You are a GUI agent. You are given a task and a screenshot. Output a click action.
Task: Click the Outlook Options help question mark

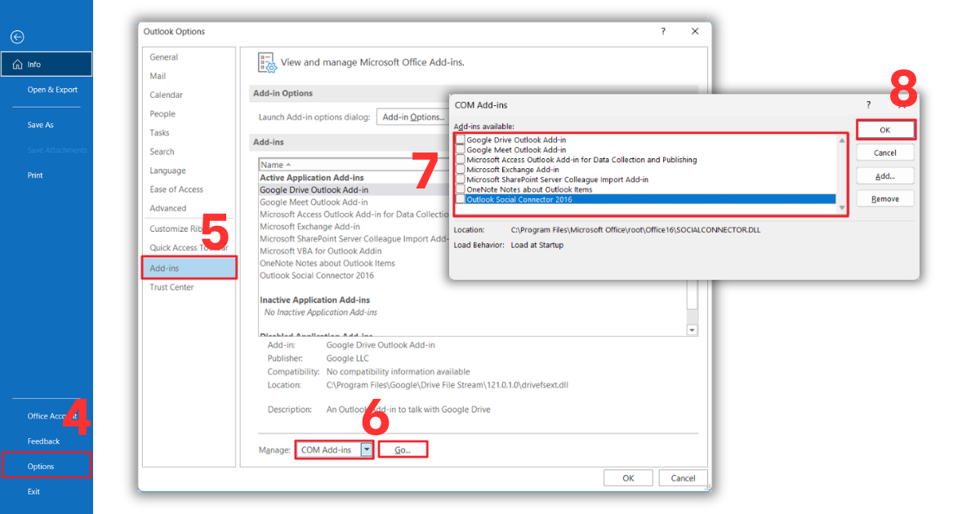[x=662, y=32]
